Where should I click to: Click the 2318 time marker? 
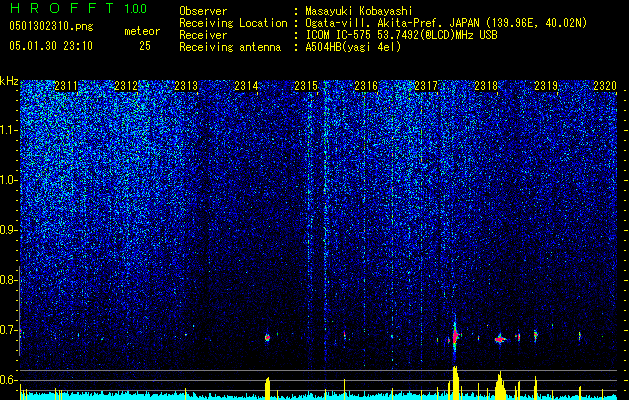(486, 86)
